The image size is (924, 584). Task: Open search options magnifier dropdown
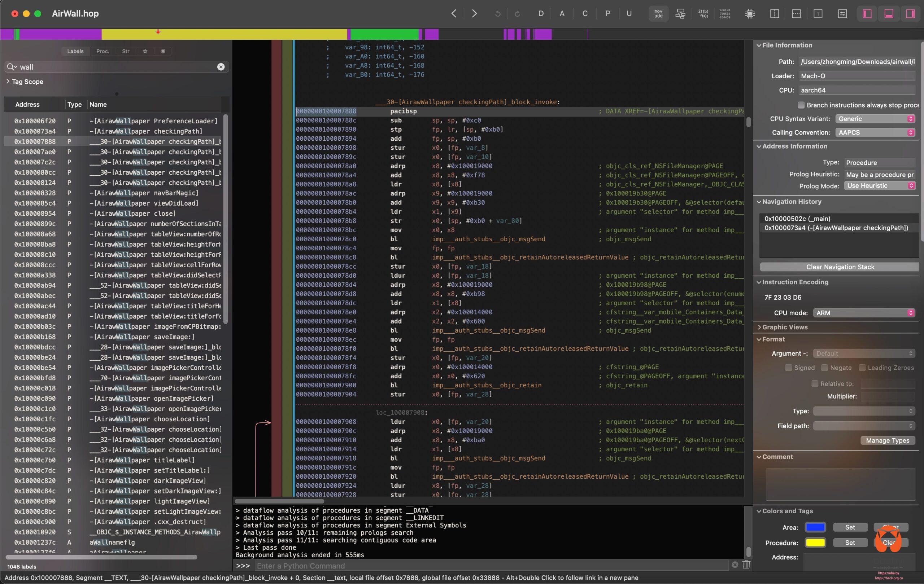click(x=12, y=67)
